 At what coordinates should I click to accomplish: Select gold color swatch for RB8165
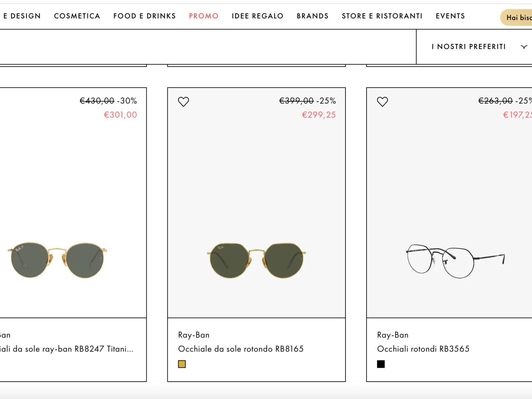pyautogui.click(x=182, y=364)
